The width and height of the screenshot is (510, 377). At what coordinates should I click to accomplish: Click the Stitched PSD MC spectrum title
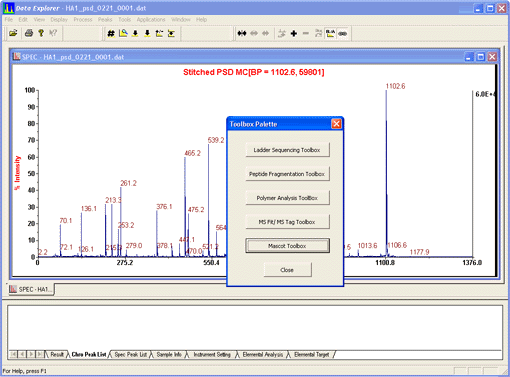pyautogui.click(x=254, y=72)
